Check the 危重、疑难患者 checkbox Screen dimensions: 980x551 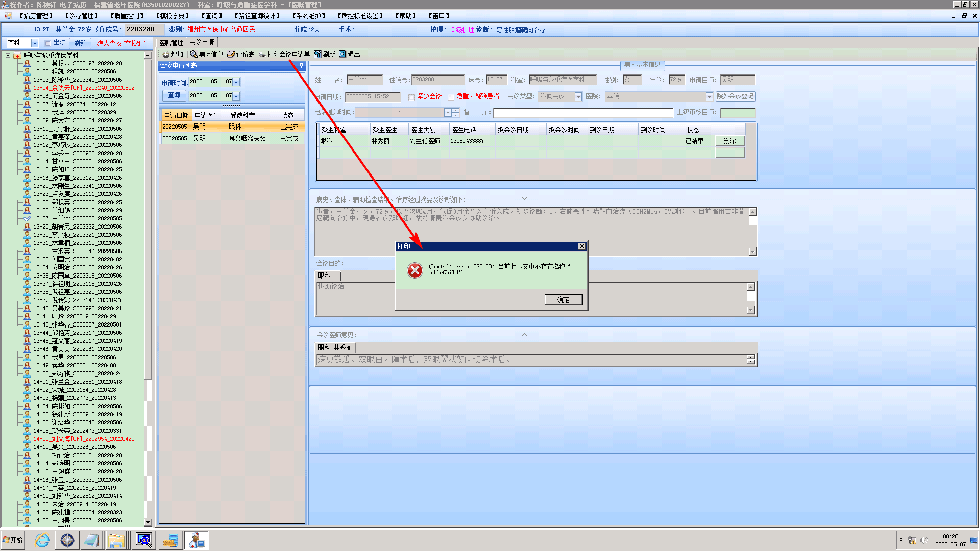point(451,97)
